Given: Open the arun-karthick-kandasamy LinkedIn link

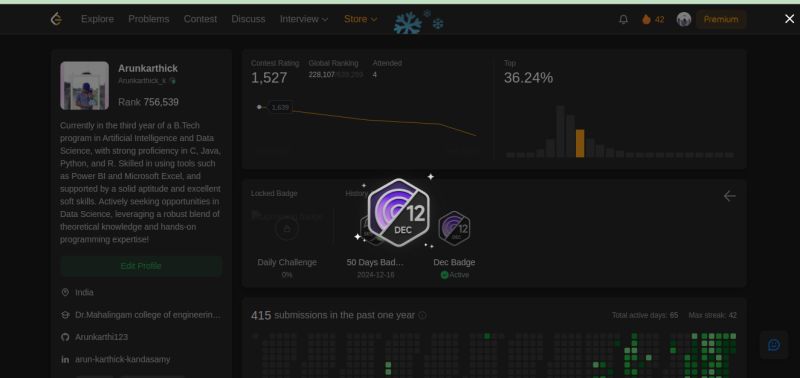Looking at the screenshot, I should [x=122, y=360].
